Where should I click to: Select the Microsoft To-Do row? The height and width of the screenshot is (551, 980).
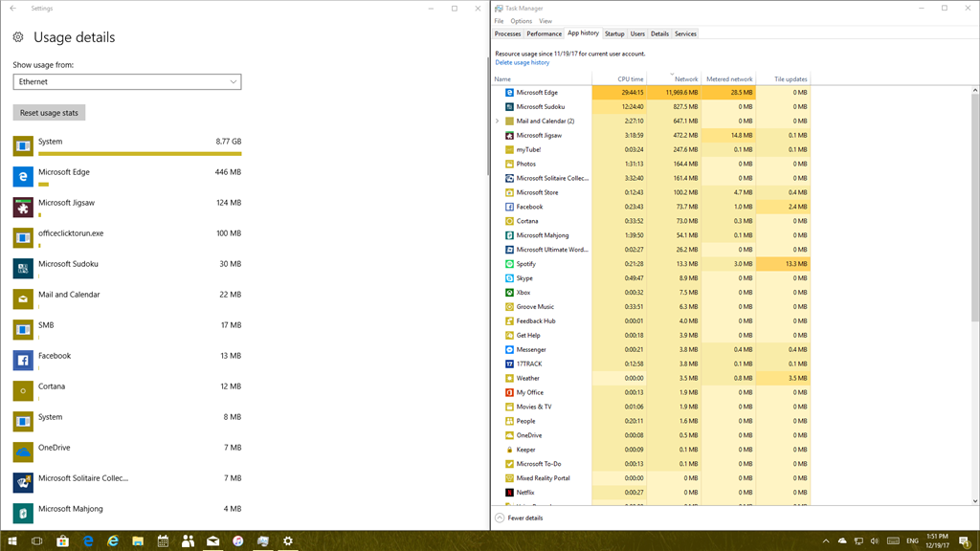click(651, 464)
